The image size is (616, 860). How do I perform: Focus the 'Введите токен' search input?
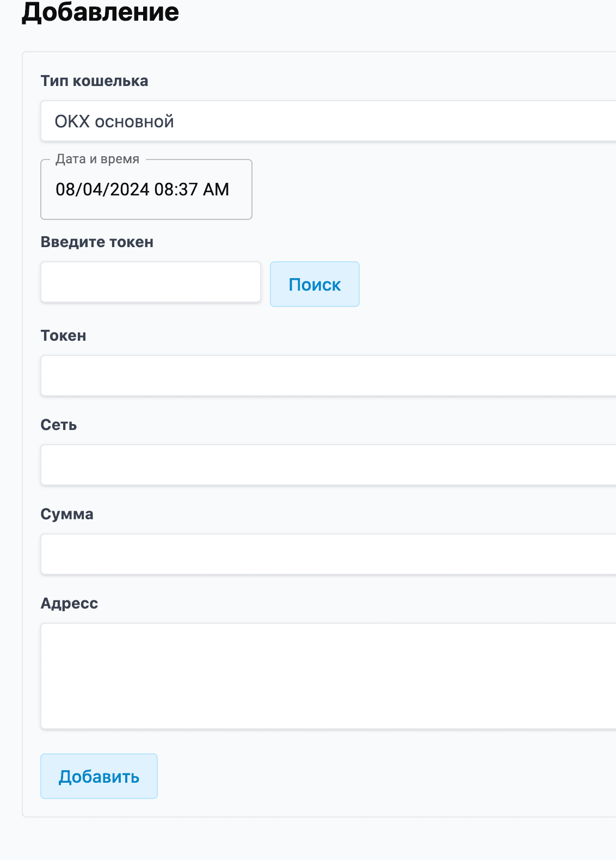(x=151, y=282)
